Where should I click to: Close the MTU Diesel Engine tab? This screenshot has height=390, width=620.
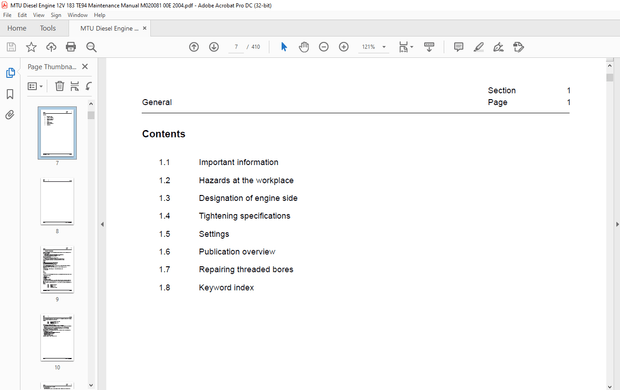145,28
